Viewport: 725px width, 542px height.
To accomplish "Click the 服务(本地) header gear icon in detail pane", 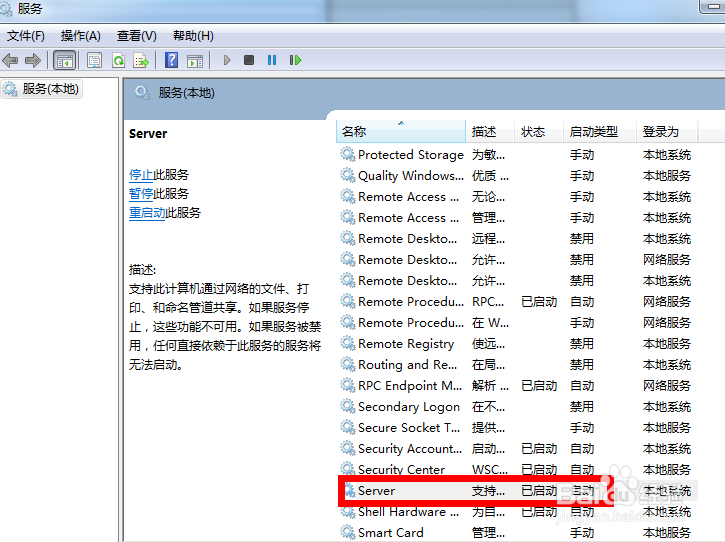I will point(142,93).
